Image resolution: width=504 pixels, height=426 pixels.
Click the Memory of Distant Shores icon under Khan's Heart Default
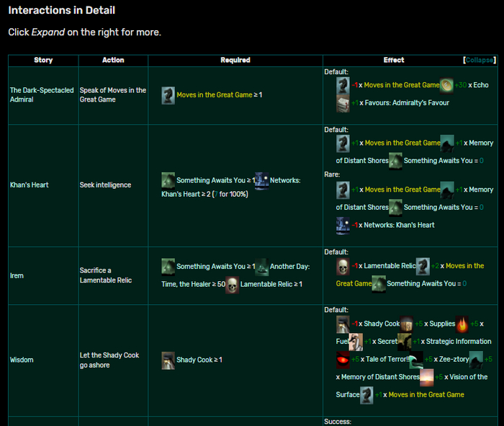pos(447,143)
